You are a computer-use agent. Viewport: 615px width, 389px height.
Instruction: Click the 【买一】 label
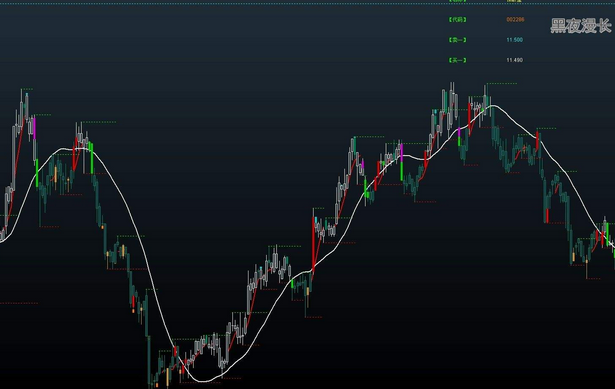pos(457,60)
